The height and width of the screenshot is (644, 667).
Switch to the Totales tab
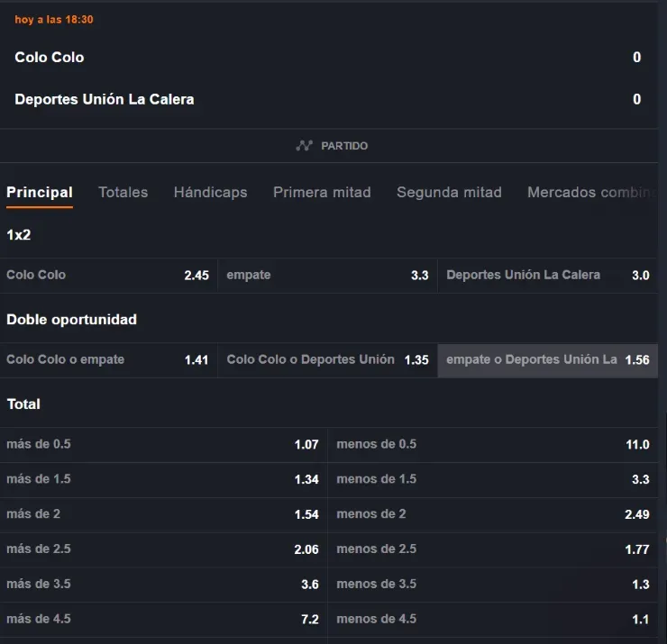123,192
